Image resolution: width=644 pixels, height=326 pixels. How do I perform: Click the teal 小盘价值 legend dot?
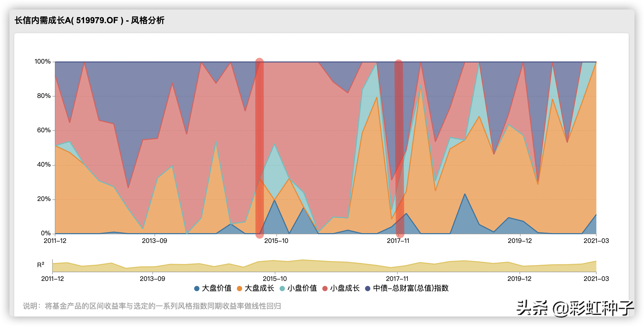(282, 288)
